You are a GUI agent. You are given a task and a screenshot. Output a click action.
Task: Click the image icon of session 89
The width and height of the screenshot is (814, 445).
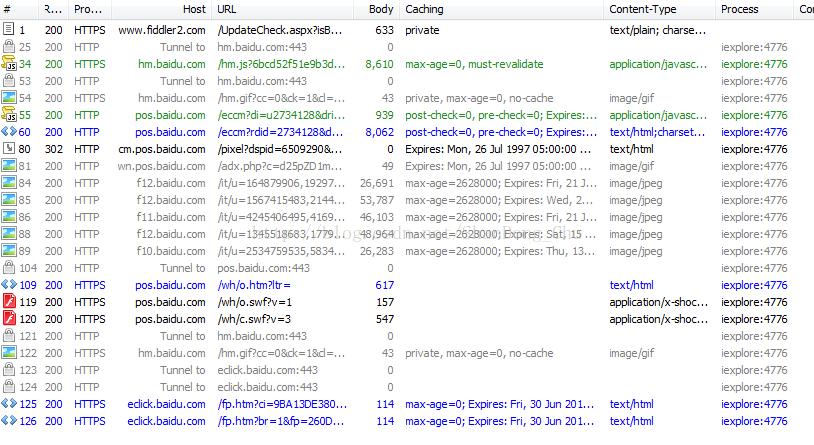[9, 250]
